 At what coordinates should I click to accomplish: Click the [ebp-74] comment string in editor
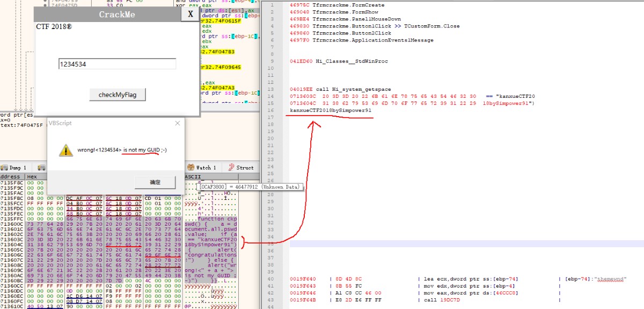595,279
